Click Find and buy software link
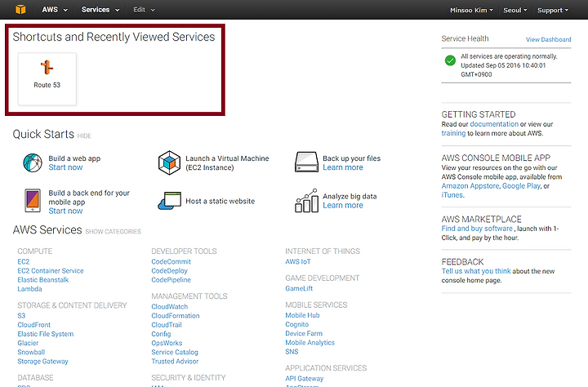The image size is (588, 387). tap(477, 229)
